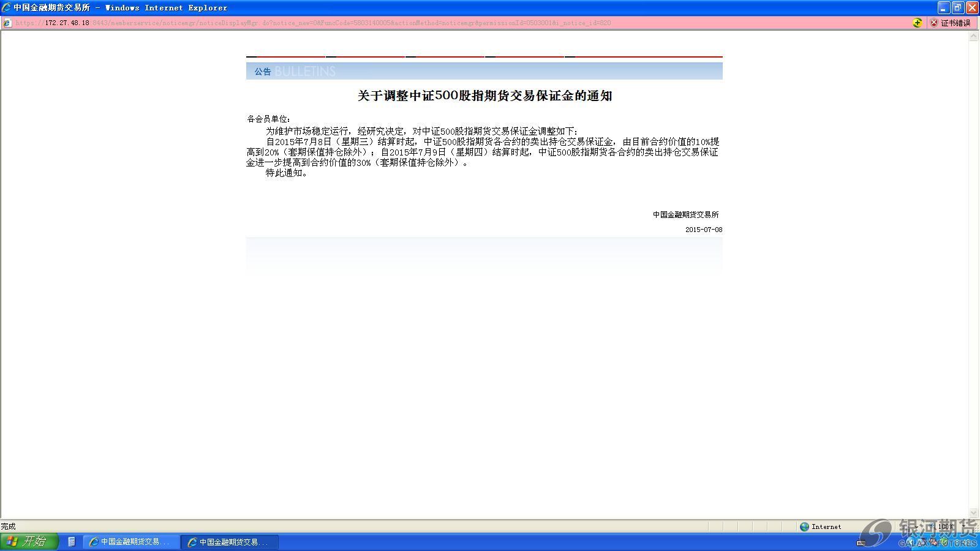
Task: Click the scroll up arrow of page scrollbar
Action: 974,36
